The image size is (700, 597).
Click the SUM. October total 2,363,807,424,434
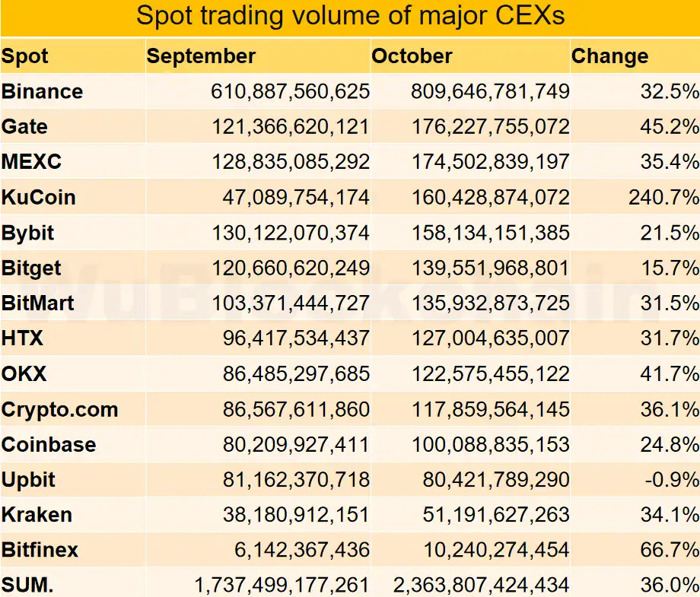point(481,586)
